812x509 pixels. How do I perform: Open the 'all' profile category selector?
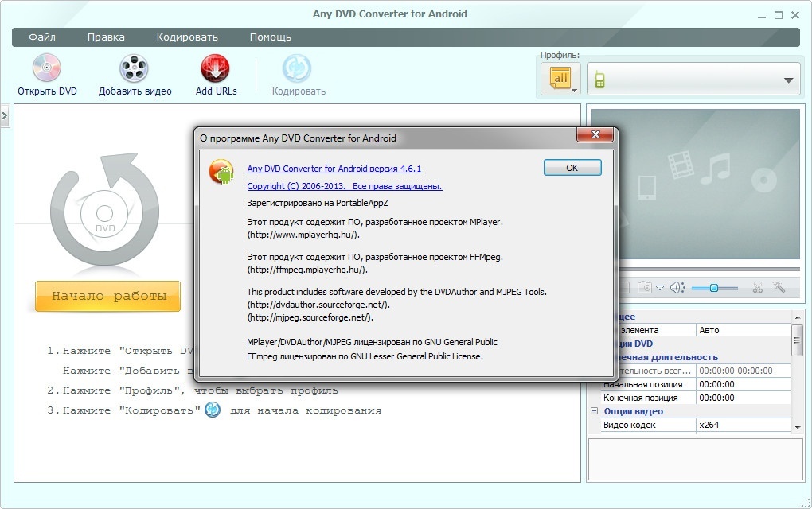click(560, 80)
